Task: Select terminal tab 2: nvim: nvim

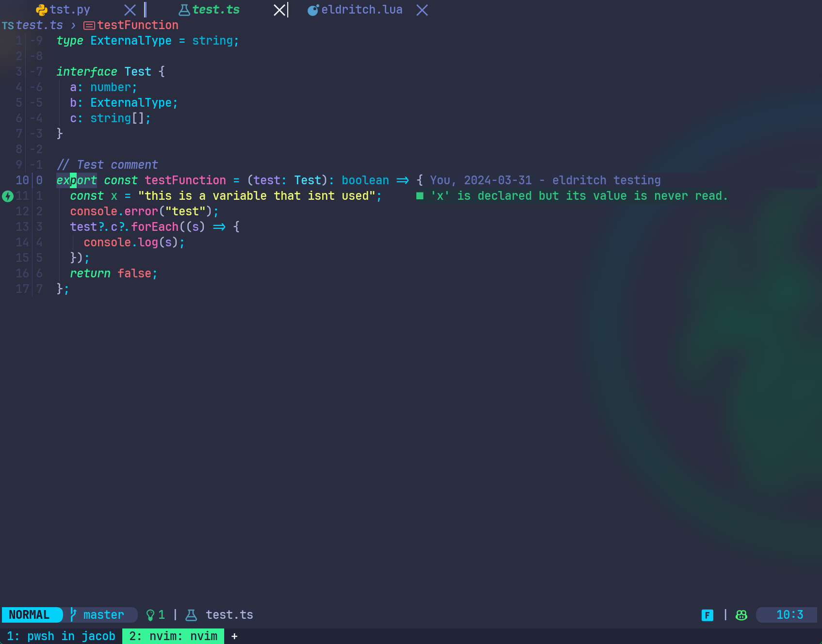Action: pos(173,636)
